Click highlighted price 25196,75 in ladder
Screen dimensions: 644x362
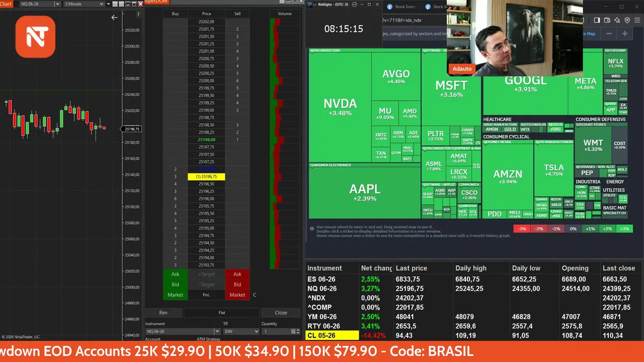point(206,176)
